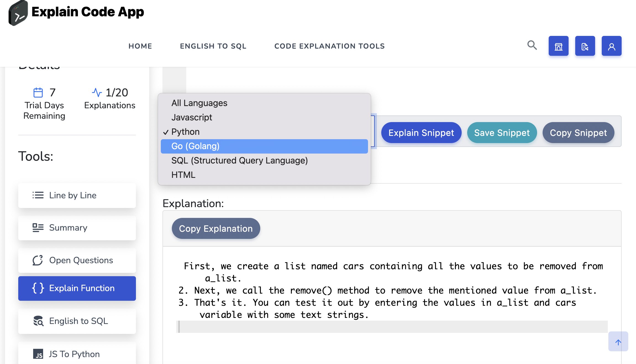The height and width of the screenshot is (364, 636).
Task: Click the Explain Code App logo
Action: point(18,13)
